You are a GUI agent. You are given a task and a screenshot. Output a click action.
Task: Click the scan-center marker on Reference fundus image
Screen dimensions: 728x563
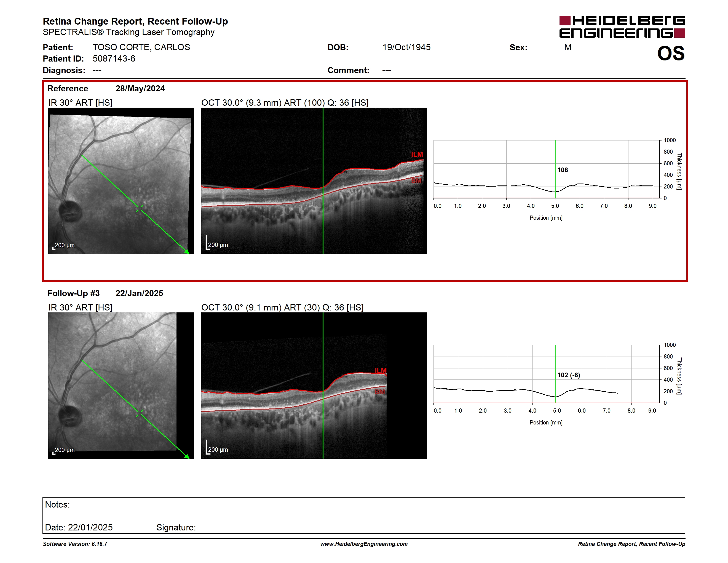click(x=140, y=208)
